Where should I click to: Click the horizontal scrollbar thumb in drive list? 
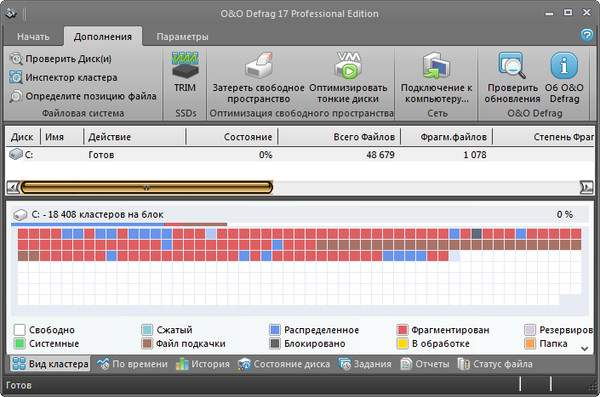coord(147,188)
